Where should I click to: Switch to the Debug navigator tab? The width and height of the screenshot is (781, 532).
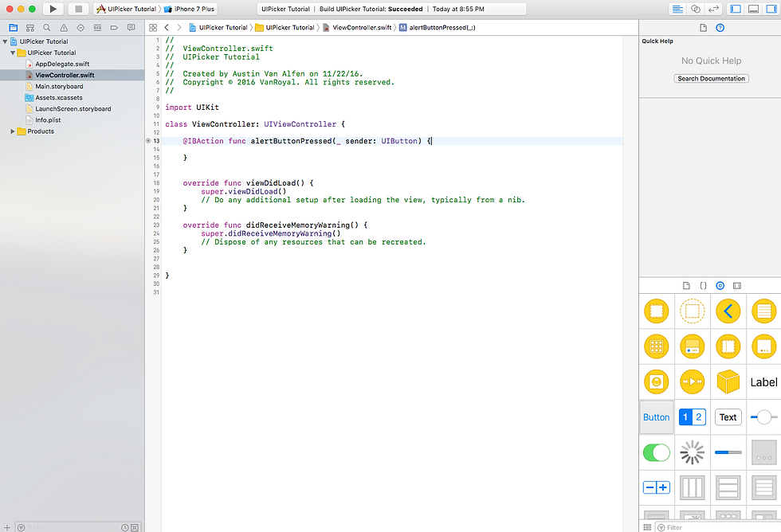tap(97, 28)
